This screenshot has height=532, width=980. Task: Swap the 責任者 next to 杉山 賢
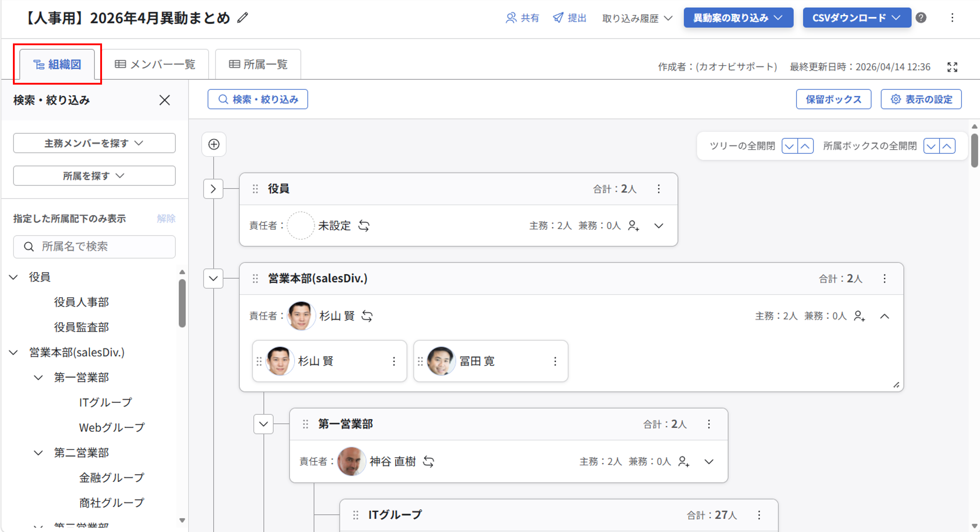click(367, 316)
